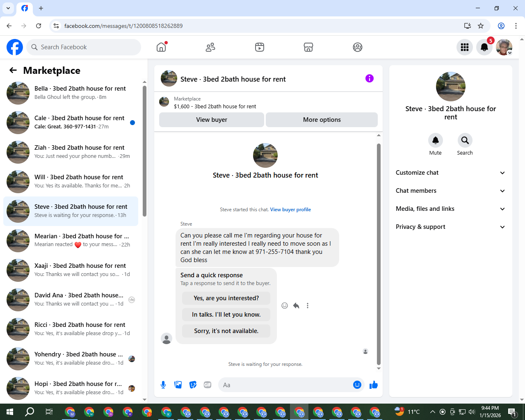525x420 pixels.
Task: Search in conversation magnifier icon
Action: [x=465, y=140]
